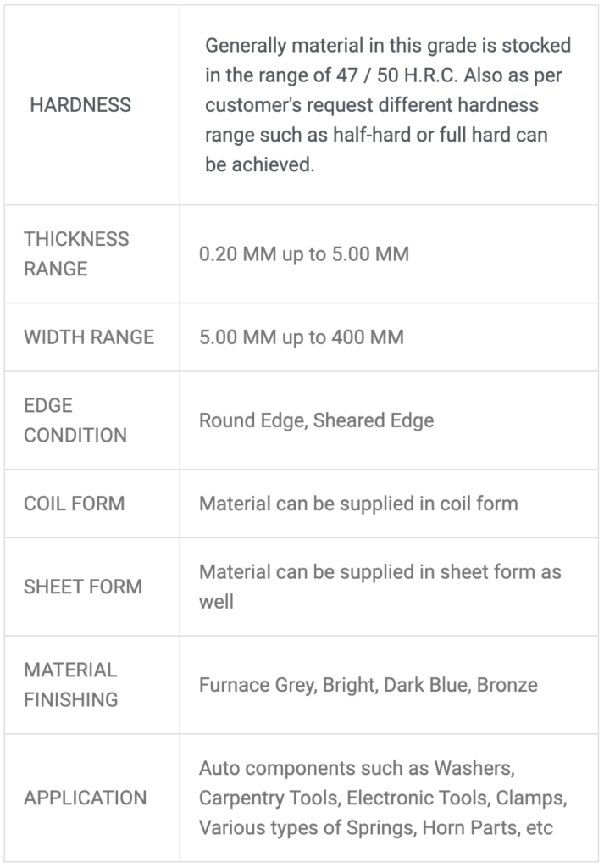Click the 47 / 50 H.R.C. text
Image resolution: width=604 pixels, height=868 pixels.
[397, 75]
